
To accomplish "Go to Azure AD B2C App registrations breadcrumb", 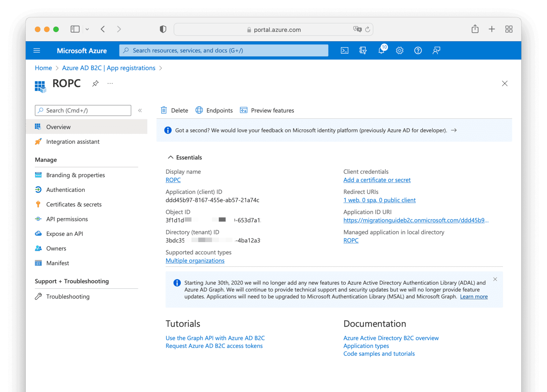I will click(x=109, y=68).
